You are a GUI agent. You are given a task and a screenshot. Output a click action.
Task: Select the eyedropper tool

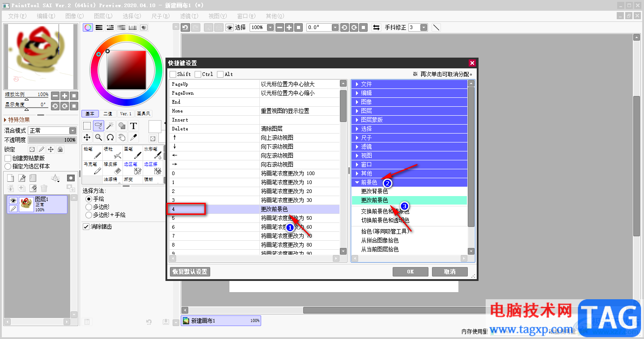[133, 138]
